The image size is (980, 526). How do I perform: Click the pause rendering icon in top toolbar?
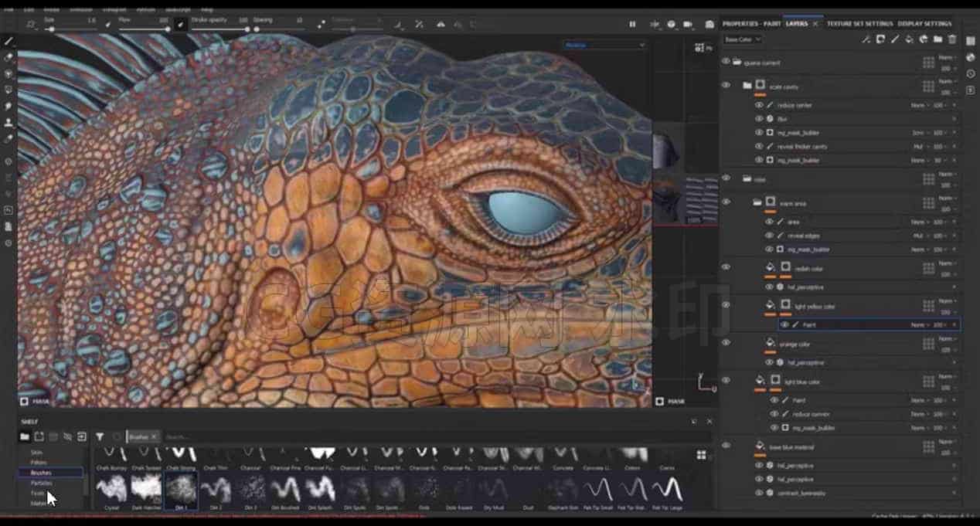pyautogui.click(x=632, y=25)
